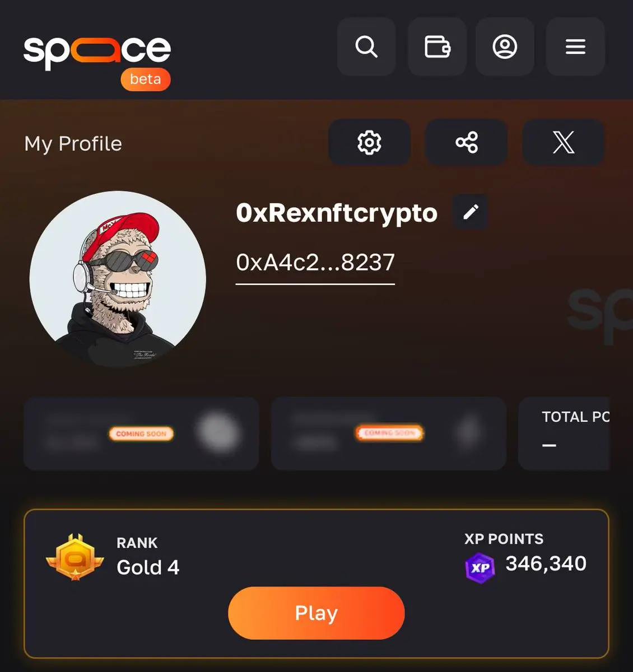Click the purple XP points icon

click(x=480, y=568)
